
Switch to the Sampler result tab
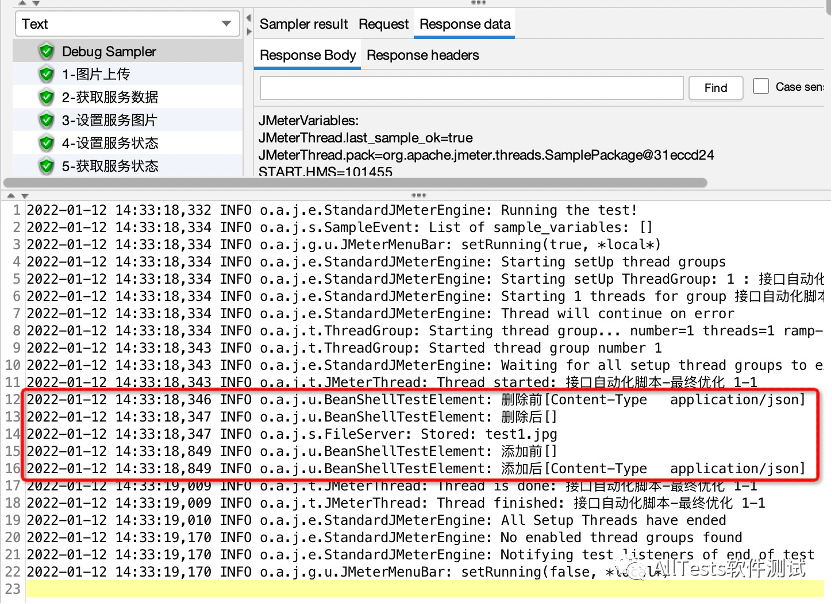click(x=304, y=24)
